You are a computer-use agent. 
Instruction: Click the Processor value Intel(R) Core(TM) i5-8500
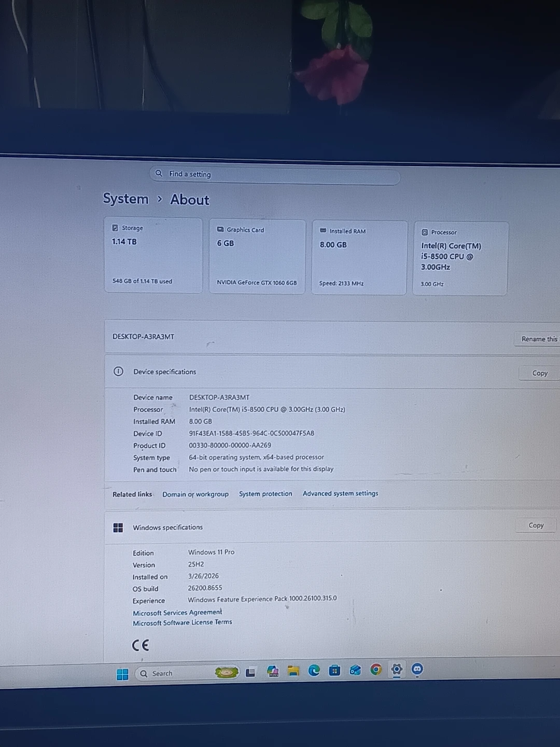pyautogui.click(x=267, y=409)
